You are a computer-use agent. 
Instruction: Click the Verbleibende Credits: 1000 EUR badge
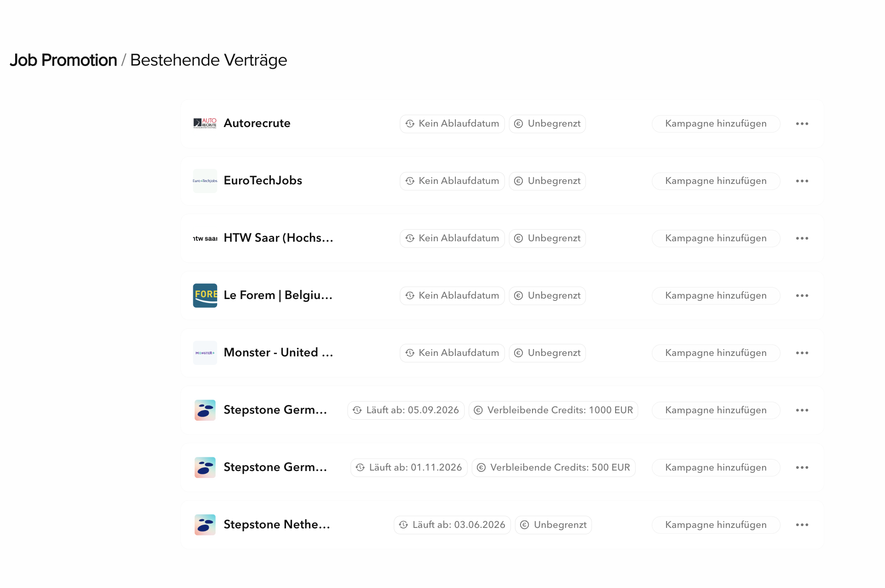(x=553, y=410)
